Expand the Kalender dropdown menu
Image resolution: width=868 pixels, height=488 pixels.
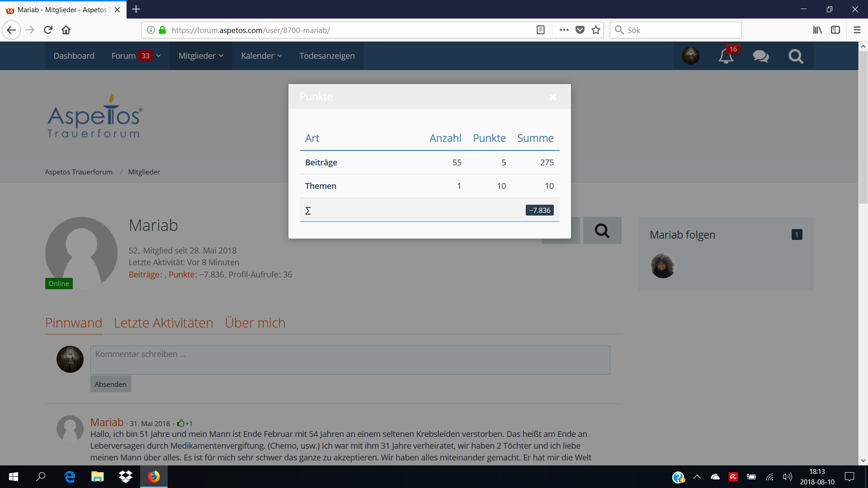pos(261,56)
